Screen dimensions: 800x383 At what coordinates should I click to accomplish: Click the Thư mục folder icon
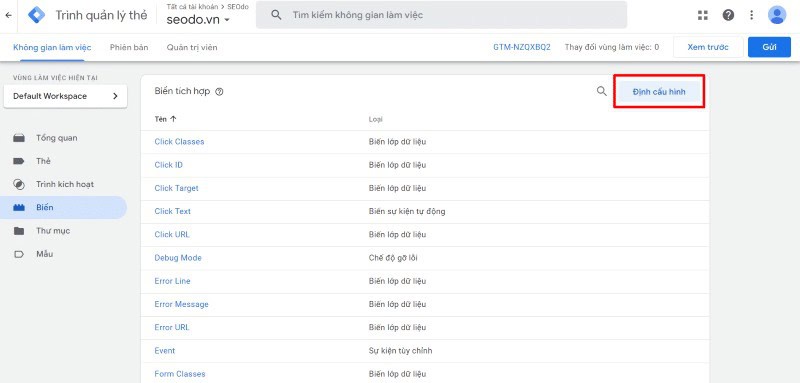point(19,231)
